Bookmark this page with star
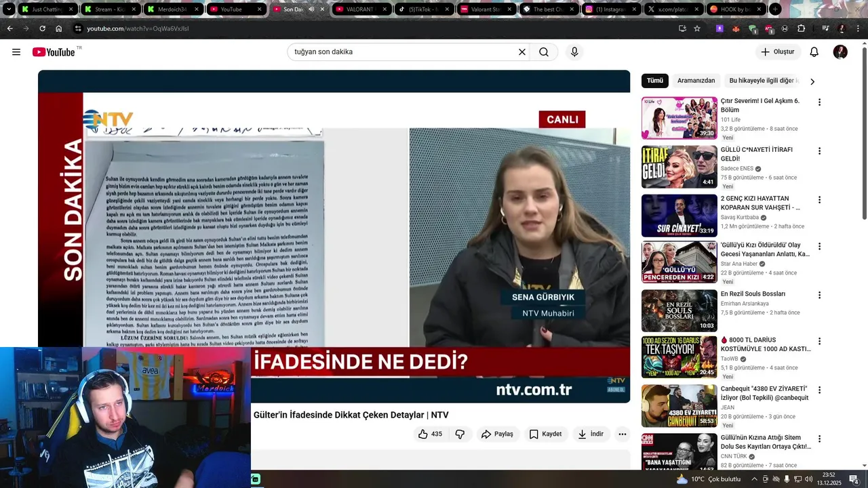Image resolution: width=868 pixels, height=488 pixels. [697, 28]
